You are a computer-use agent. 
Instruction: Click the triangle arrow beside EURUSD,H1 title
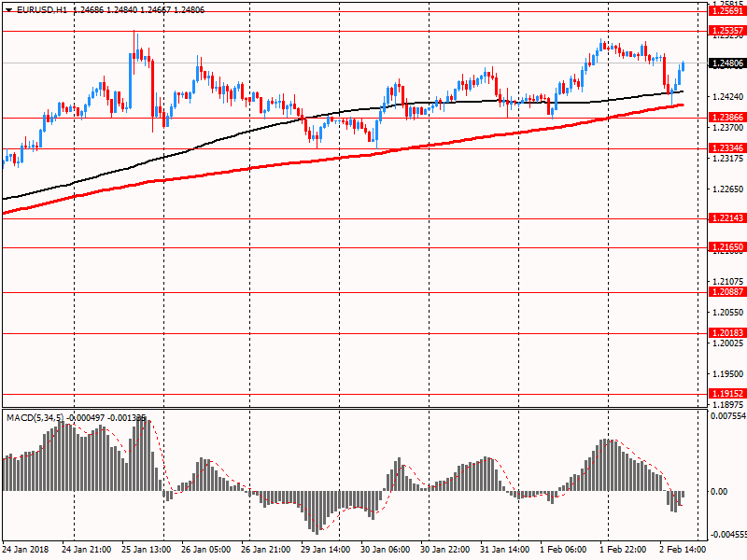(x=8, y=9)
